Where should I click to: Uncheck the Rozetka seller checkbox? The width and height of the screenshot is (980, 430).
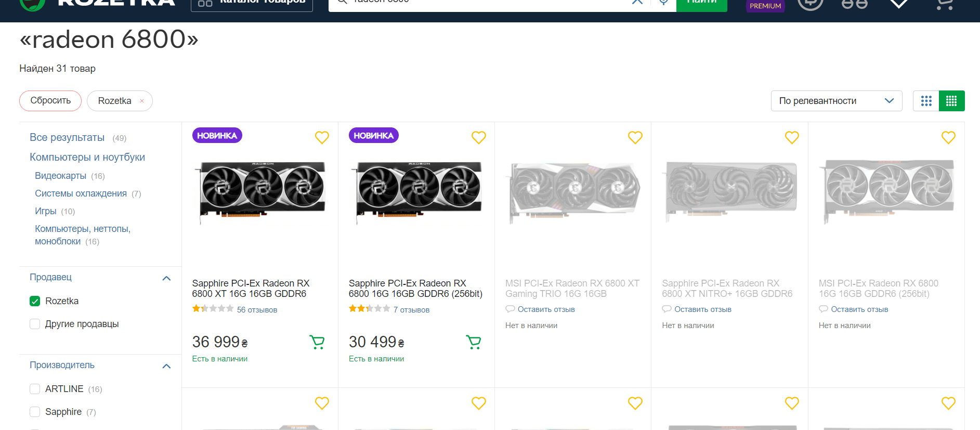pos(35,301)
